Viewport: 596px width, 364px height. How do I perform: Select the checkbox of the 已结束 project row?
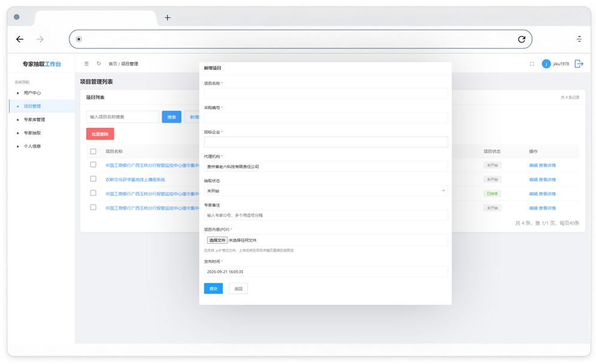point(93,193)
